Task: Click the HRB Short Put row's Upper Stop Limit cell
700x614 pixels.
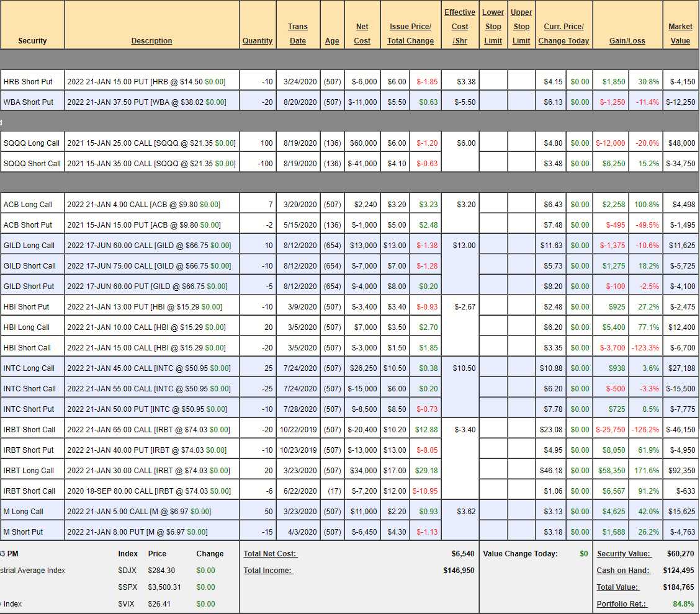Action: 521,82
